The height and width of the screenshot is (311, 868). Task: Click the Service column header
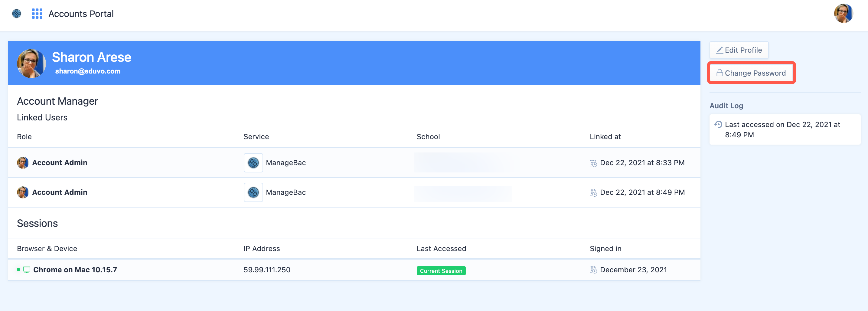[256, 137]
